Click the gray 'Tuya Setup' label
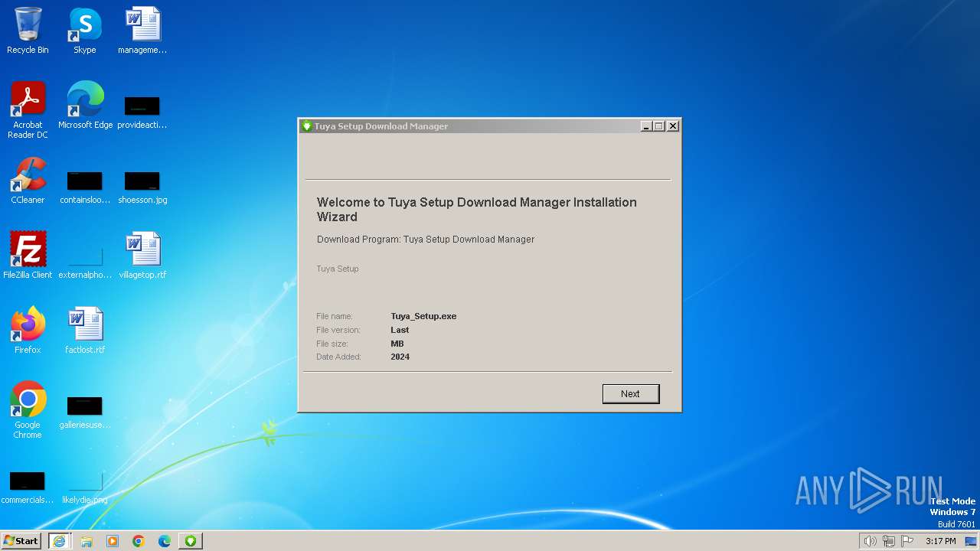980x551 pixels. click(338, 269)
